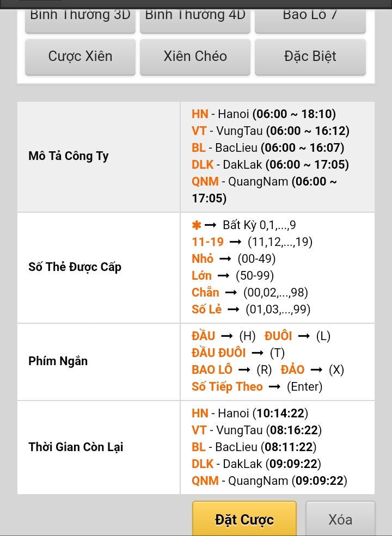Click the VungTau schedule line (06:00 ~ 16:12)
The height and width of the screenshot is (536, 392).
(x=271, y=131)
